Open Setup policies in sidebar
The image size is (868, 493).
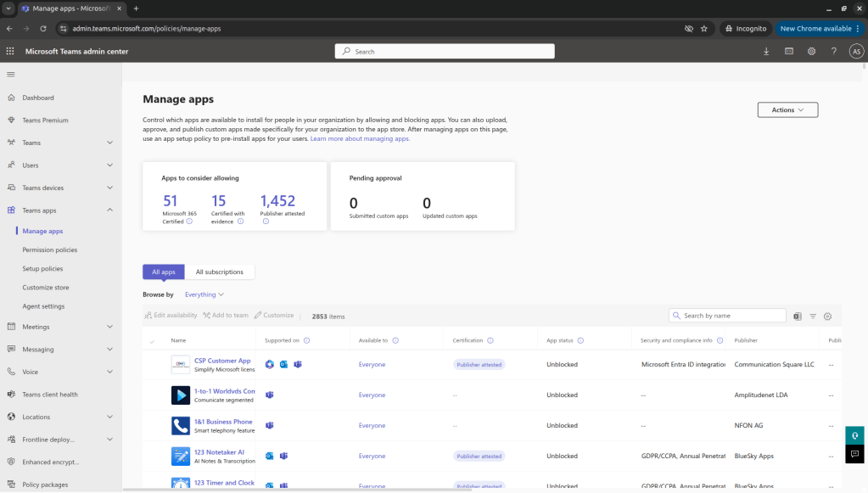coord(42,269)
